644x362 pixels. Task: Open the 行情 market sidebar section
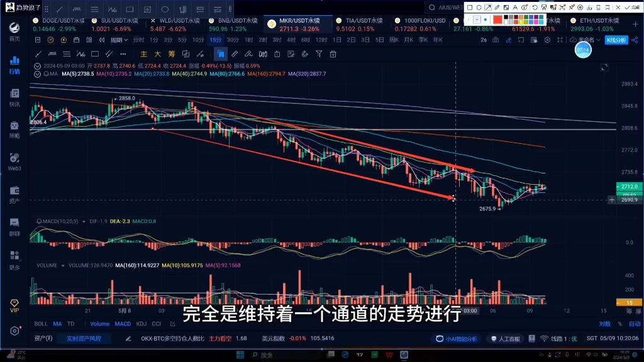[x=14, y=65]
